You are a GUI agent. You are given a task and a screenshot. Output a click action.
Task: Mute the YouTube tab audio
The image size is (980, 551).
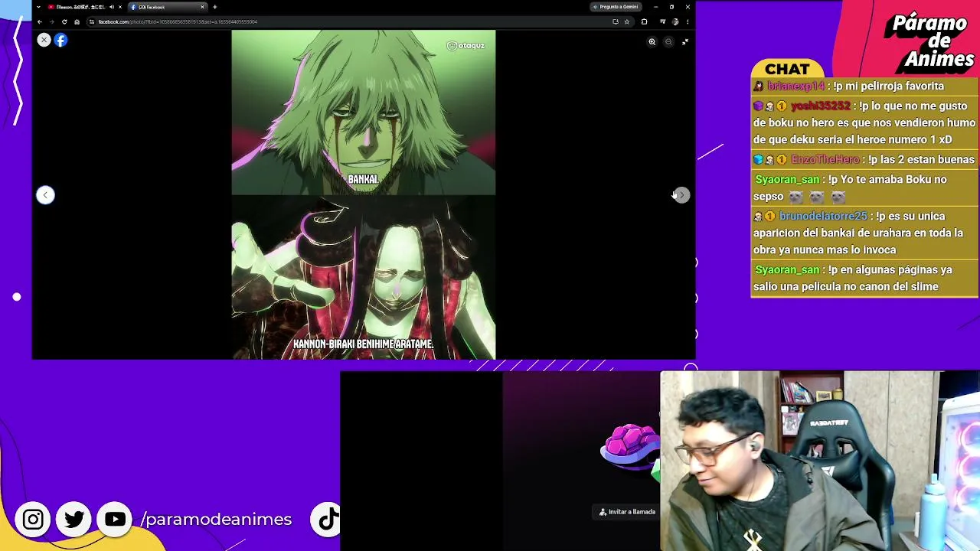(x=112, y=7)
